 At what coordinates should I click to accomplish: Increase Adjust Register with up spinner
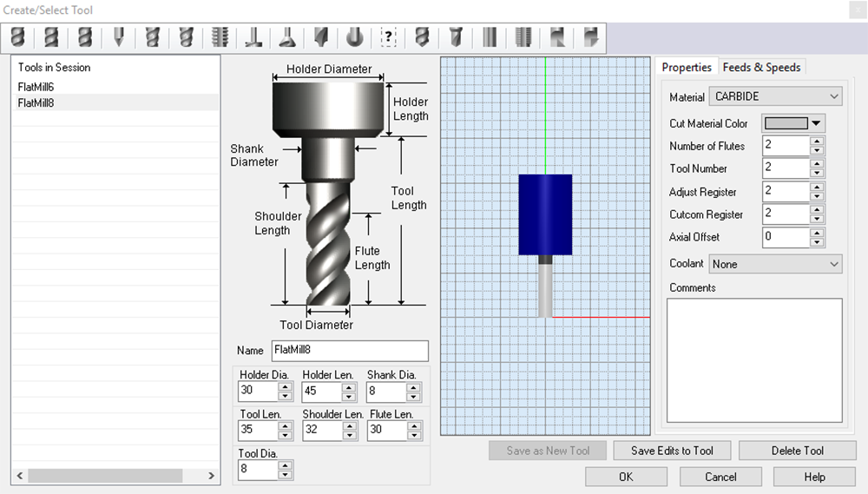pos(817,188)
